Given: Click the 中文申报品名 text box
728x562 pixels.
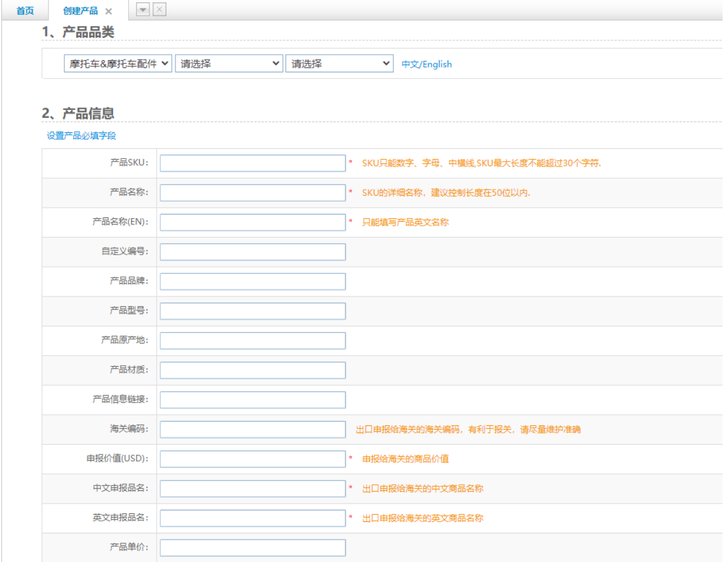Looking at the screenshot, I should (x=253, y=488).
